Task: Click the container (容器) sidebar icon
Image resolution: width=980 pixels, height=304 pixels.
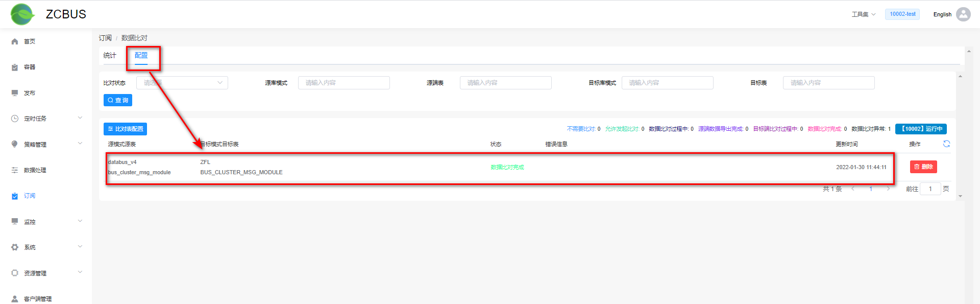Action: click(15, 67)
